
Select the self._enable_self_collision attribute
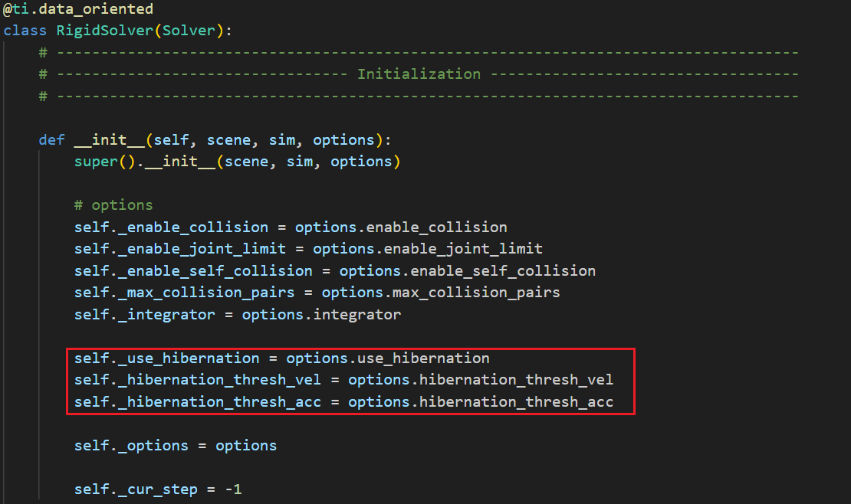[x=193, y=271]
